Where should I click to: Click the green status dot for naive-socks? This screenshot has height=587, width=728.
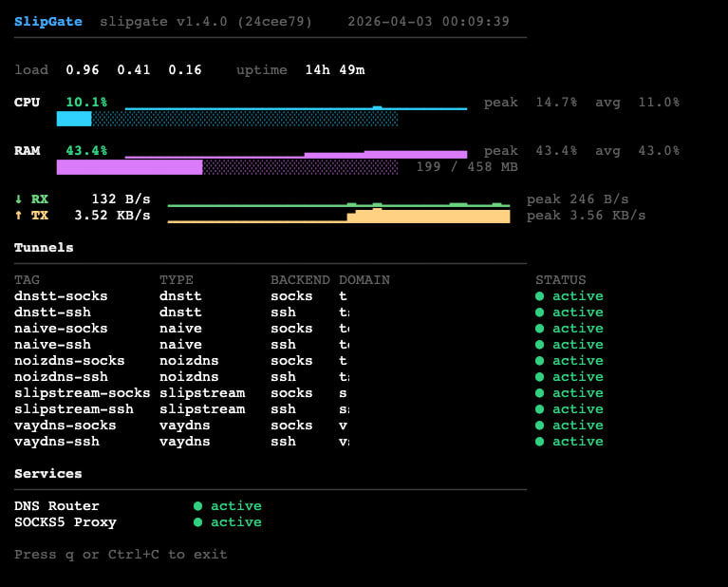pos(539,328)
